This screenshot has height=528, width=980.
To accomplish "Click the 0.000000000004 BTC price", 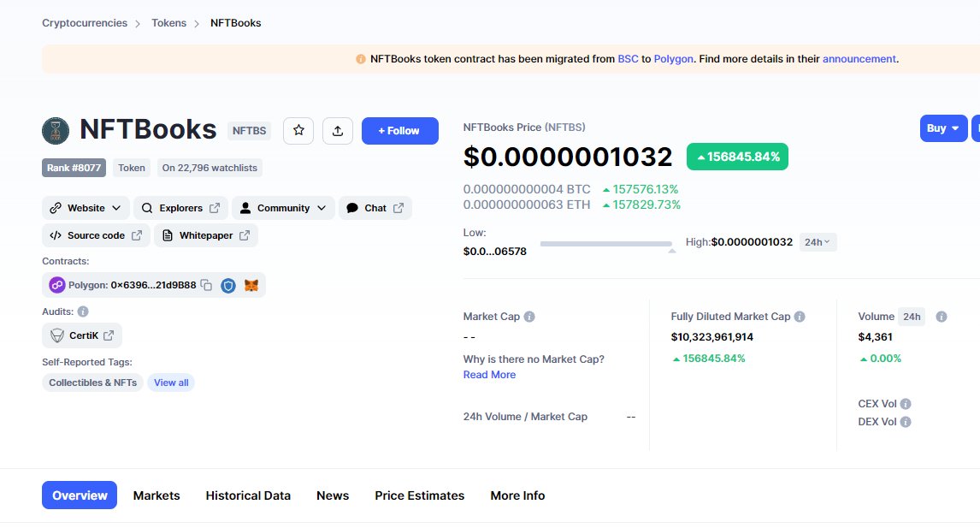I will pyautogui.click(x=526, y=189).
